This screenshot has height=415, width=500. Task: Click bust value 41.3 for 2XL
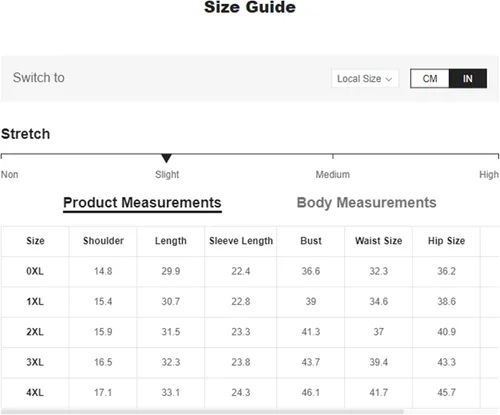tap(311, 332)
